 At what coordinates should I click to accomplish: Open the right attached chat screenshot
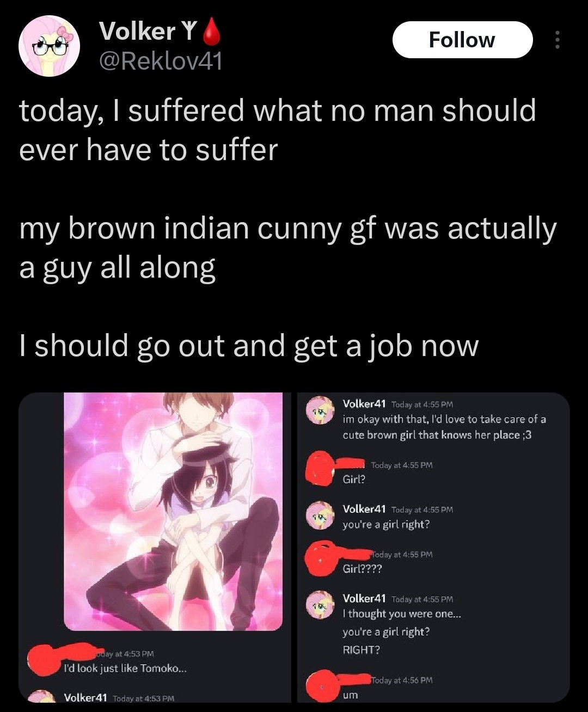tap(431, 547)
